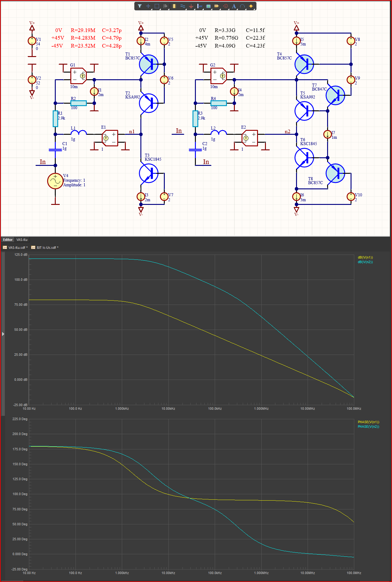Expand the collapsed left side panel arrow
This screenshot has height=582, width=392.
point(3,334)
